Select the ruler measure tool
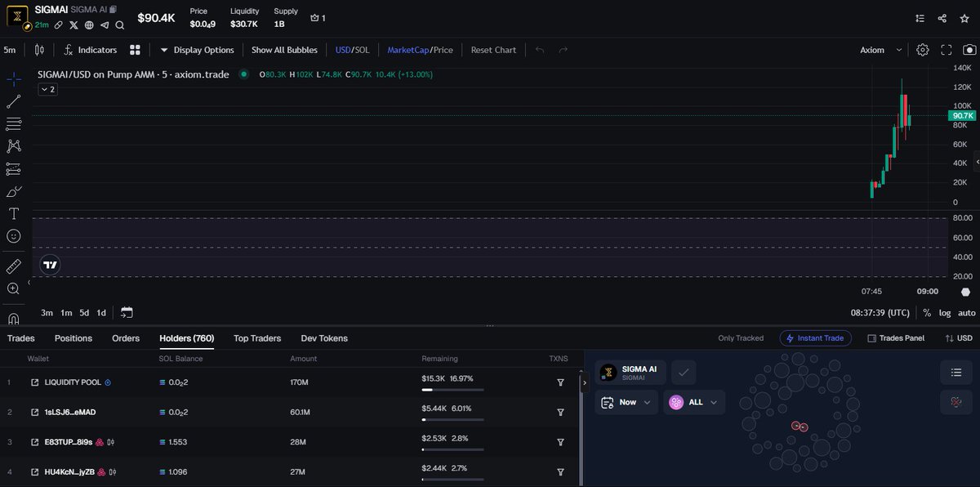The width and height of the screenshot is (980, 487). click(x=14, y=266)
